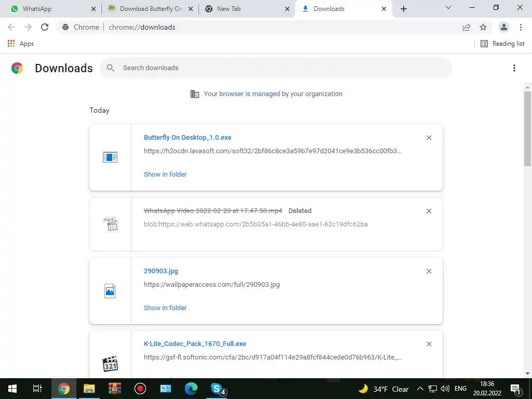Open the taskbar clock and calendar

[x=487, y=389]
